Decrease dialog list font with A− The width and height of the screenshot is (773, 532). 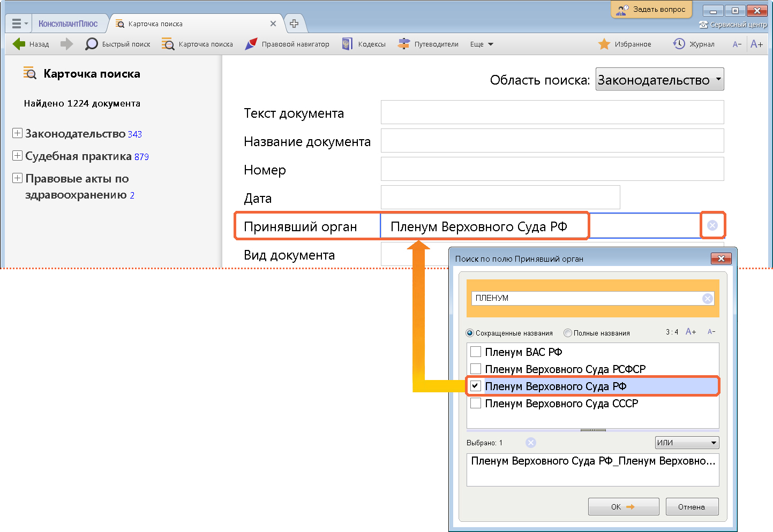click(711, 332)
